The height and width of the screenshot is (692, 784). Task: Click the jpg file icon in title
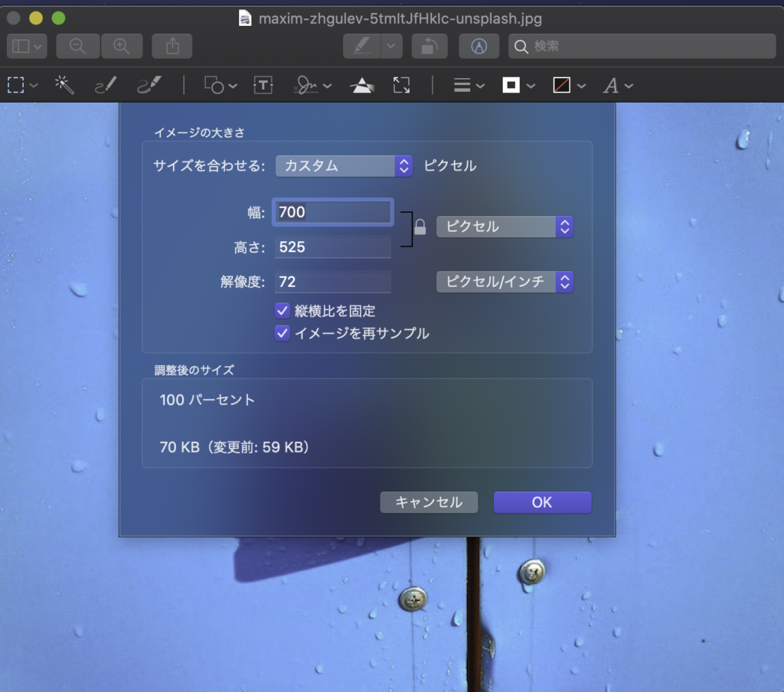pyautogui.click(x=245, y=18)
